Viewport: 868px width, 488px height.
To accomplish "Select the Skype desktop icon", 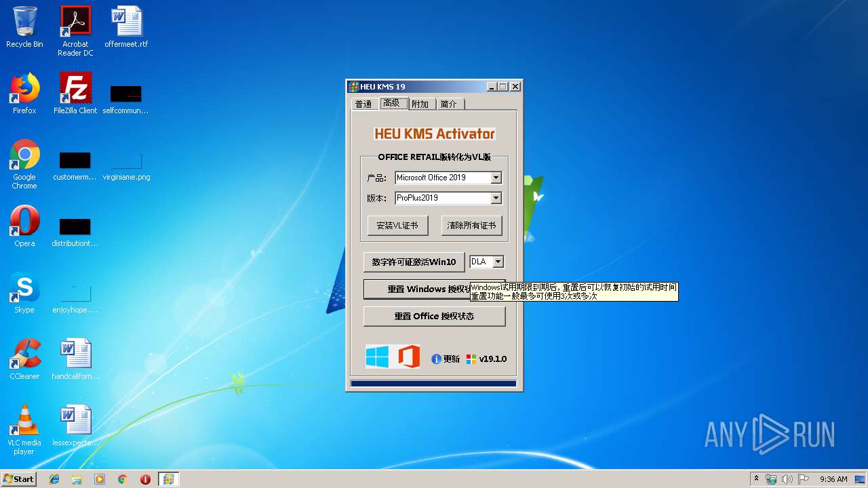I will click(x=24, y=293).
